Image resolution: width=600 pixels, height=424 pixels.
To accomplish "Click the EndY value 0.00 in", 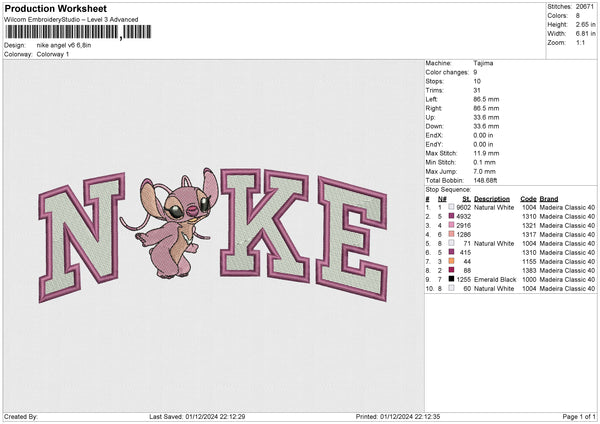I will pyautogui.click(x=483, y=144).
